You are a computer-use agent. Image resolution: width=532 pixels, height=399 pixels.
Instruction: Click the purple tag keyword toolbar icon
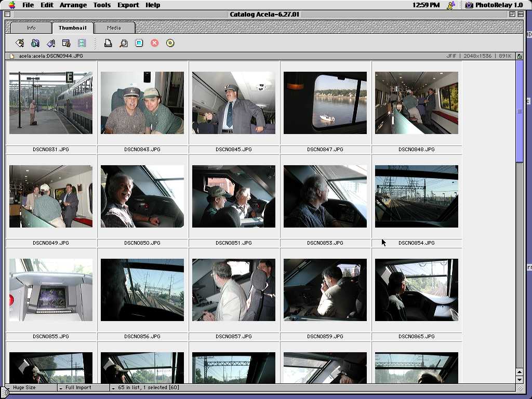[51, 43]
